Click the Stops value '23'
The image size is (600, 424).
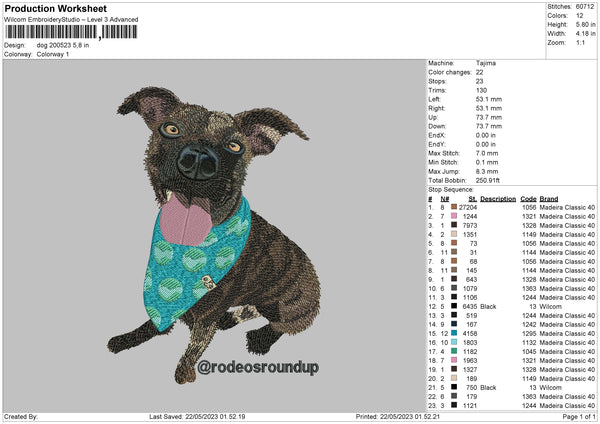click(479, 81)
